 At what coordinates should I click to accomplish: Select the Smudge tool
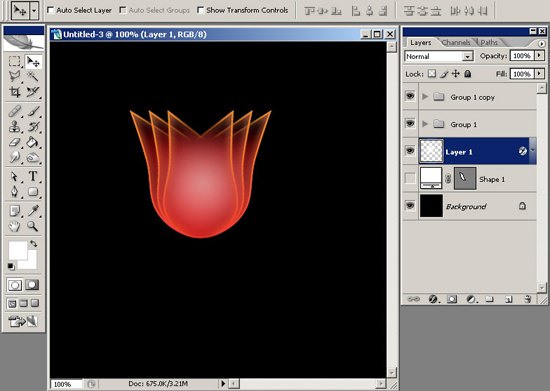[x=15, y=157]
